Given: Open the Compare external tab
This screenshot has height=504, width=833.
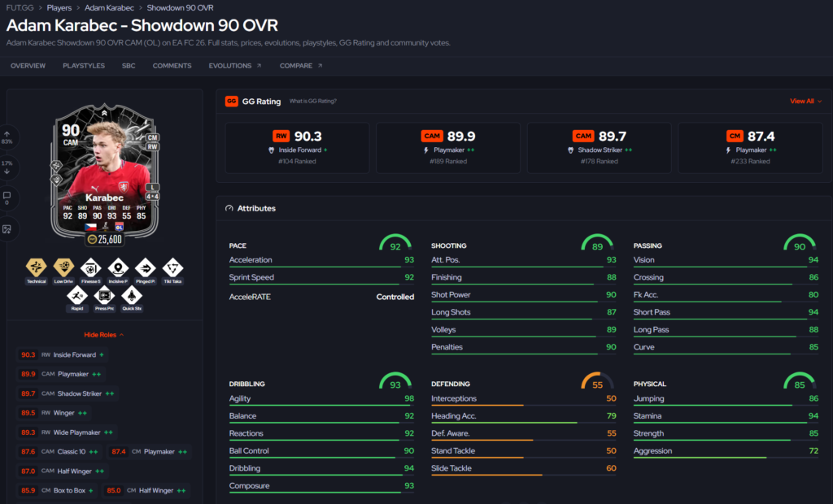Looking at the screenshot, I should coord(301,66).
